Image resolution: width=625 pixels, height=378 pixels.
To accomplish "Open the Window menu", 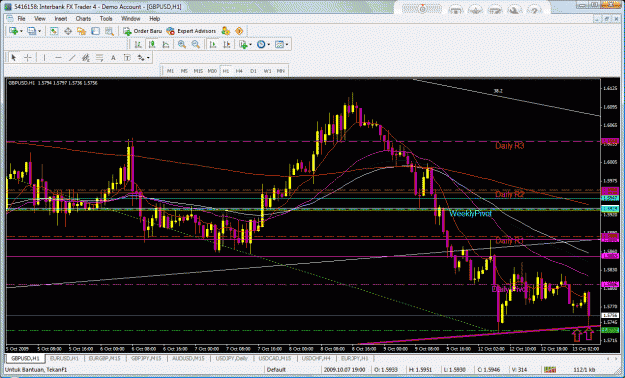I will (x=131, y=19).
